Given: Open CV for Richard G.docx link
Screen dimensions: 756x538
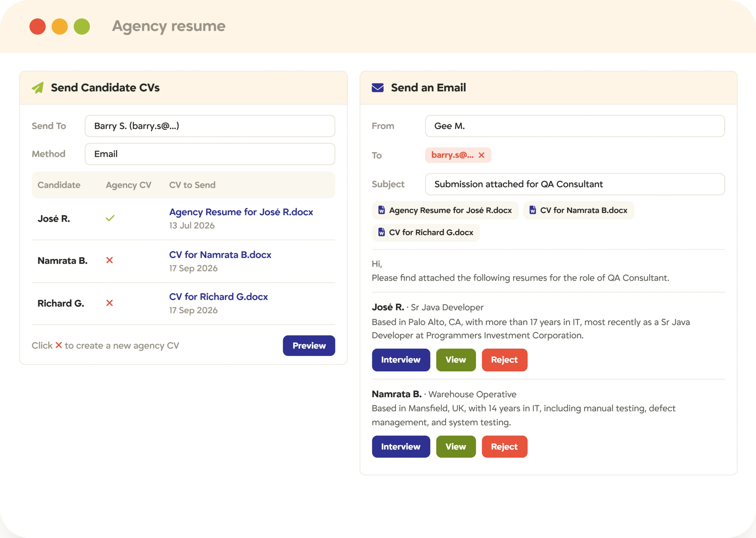Looking at the screenshot, I should pos(218,297).
